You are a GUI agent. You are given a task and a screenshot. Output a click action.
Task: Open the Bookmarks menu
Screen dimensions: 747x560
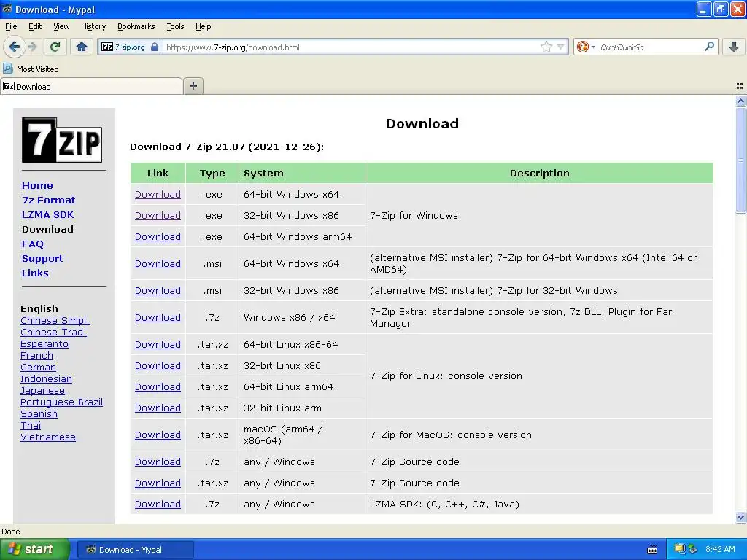click(x=136, y=26)
